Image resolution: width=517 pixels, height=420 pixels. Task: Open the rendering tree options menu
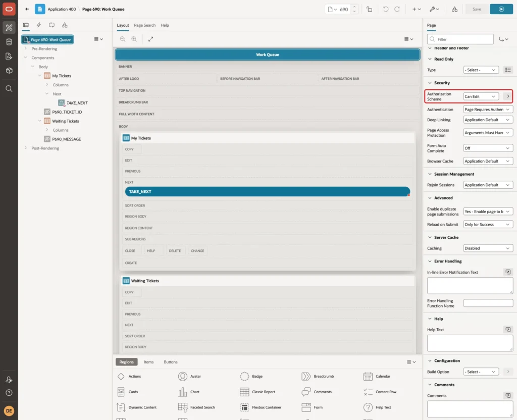(x=98, y=39)
